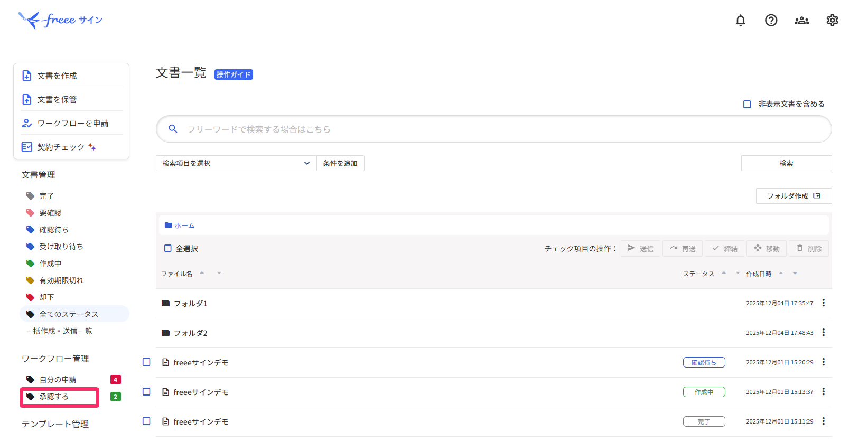Select ワークフローを申請 in sidebar menu

coord(71,123)
